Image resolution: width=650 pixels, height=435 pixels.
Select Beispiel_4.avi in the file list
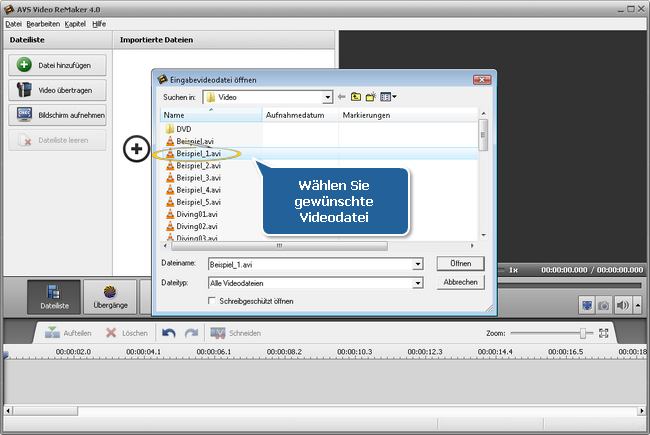[x=193, y=190]
